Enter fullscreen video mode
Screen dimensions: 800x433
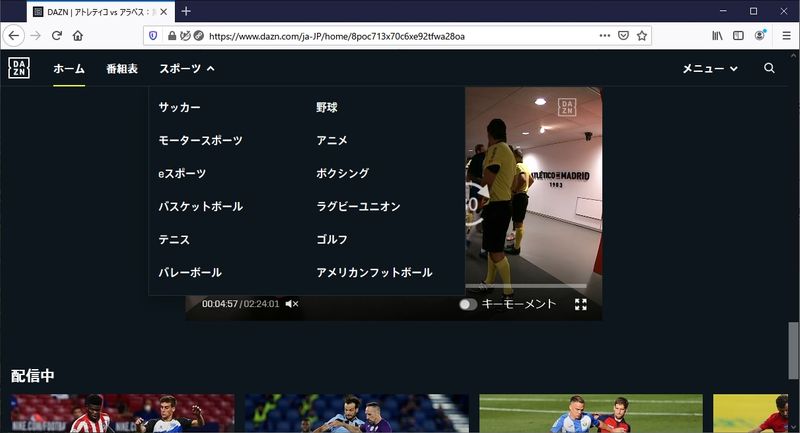[x=581, y=304]
